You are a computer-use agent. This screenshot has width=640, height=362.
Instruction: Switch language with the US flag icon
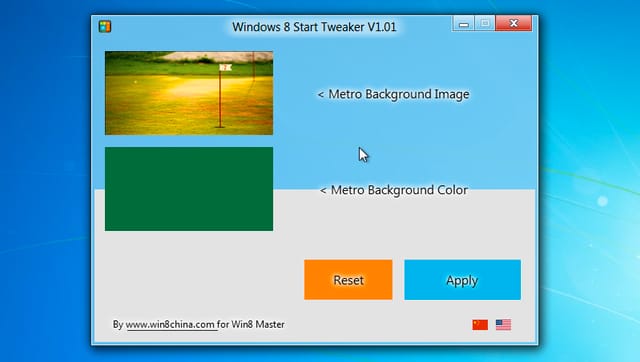(x=503, y=325)
